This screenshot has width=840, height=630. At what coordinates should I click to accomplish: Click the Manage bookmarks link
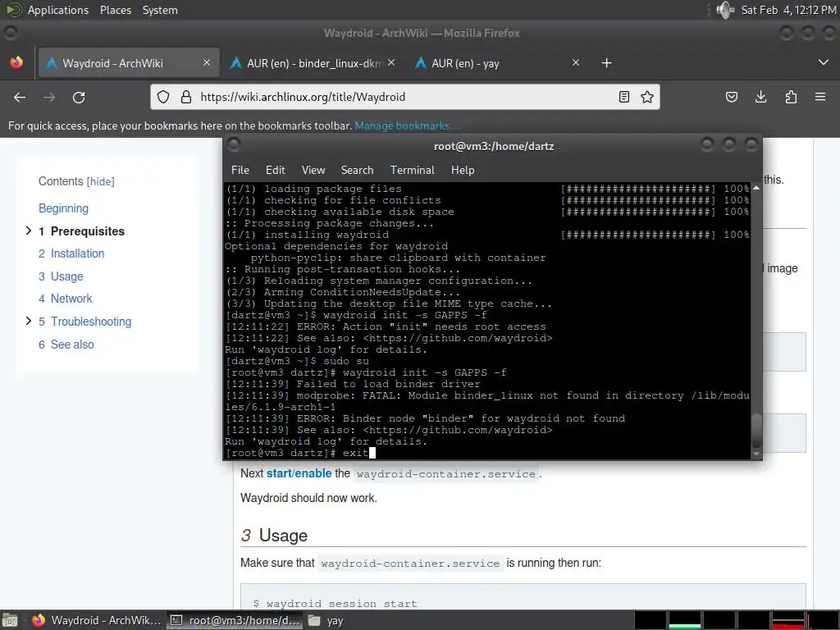point(407,126)
